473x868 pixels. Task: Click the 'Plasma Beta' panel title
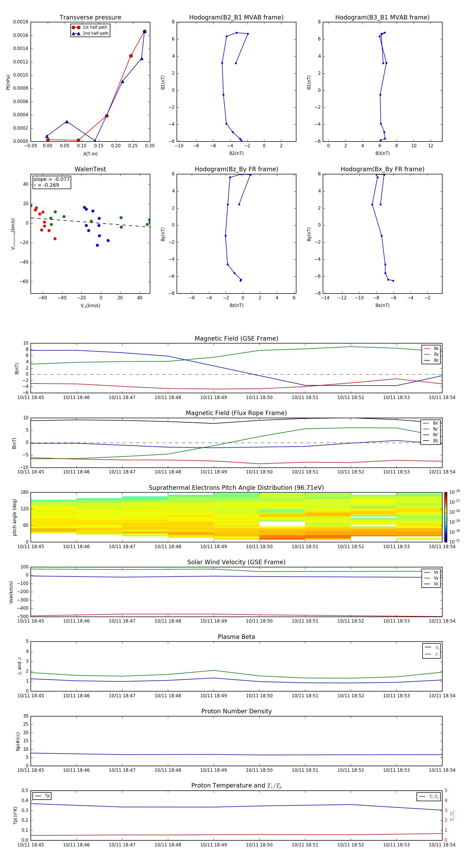click(236, 637)
